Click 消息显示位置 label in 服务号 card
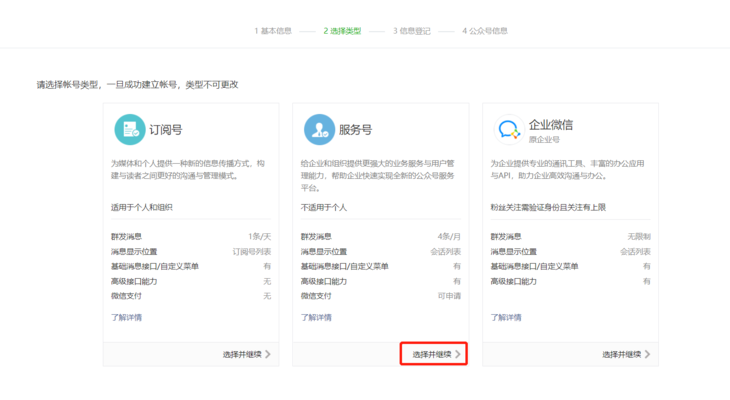Image resolution: width=730 pixels, height=400 pixels. 324,251
